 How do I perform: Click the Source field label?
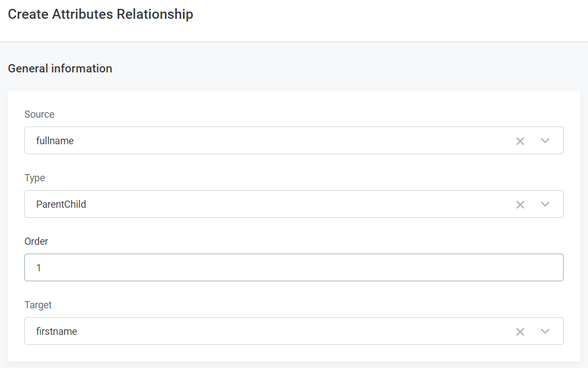(x=39, y=114)
